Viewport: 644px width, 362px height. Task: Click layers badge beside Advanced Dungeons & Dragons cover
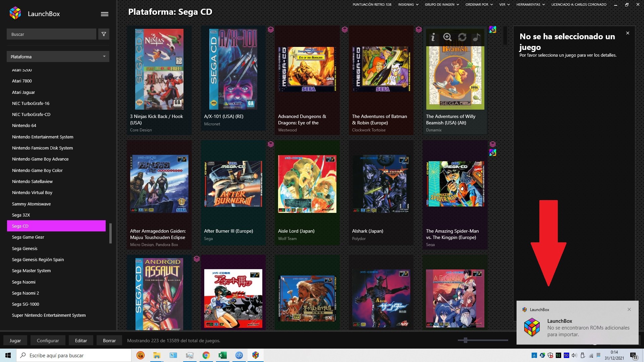[344, 29]
